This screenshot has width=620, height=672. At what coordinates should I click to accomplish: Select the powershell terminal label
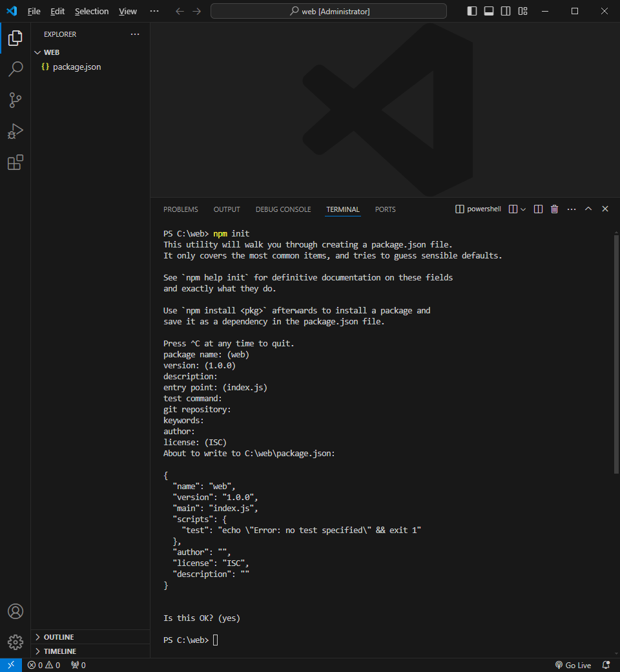(478, 209)
